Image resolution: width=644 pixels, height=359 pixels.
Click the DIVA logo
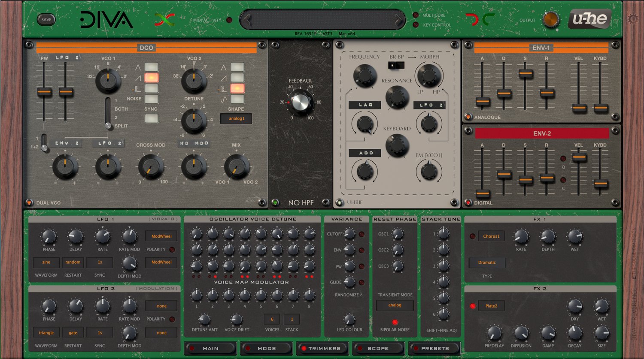(x=106, y=20)
